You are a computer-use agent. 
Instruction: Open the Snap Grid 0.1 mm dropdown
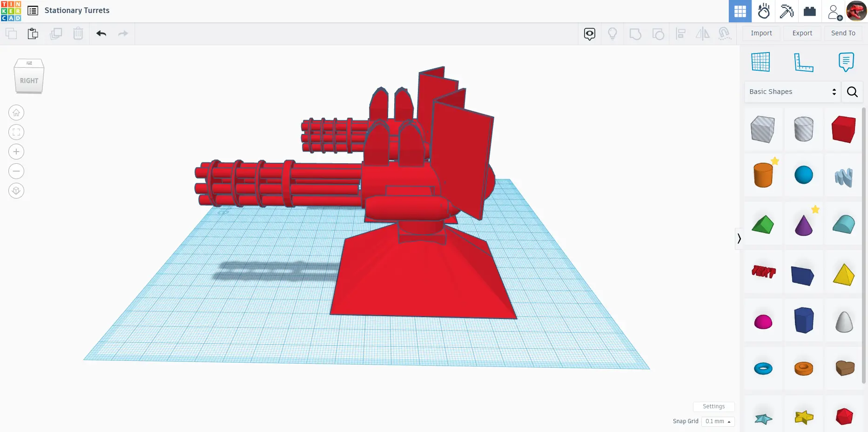718,421
